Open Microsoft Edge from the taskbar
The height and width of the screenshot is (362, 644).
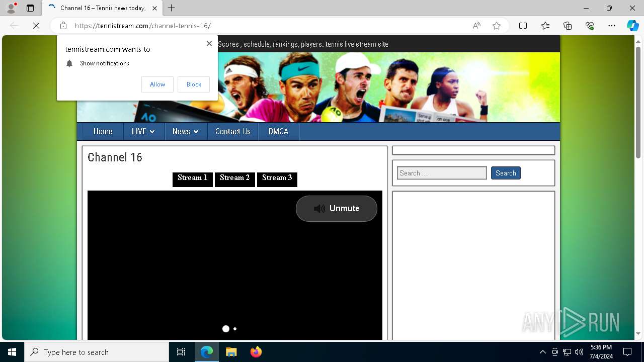[x=207, y=352]
